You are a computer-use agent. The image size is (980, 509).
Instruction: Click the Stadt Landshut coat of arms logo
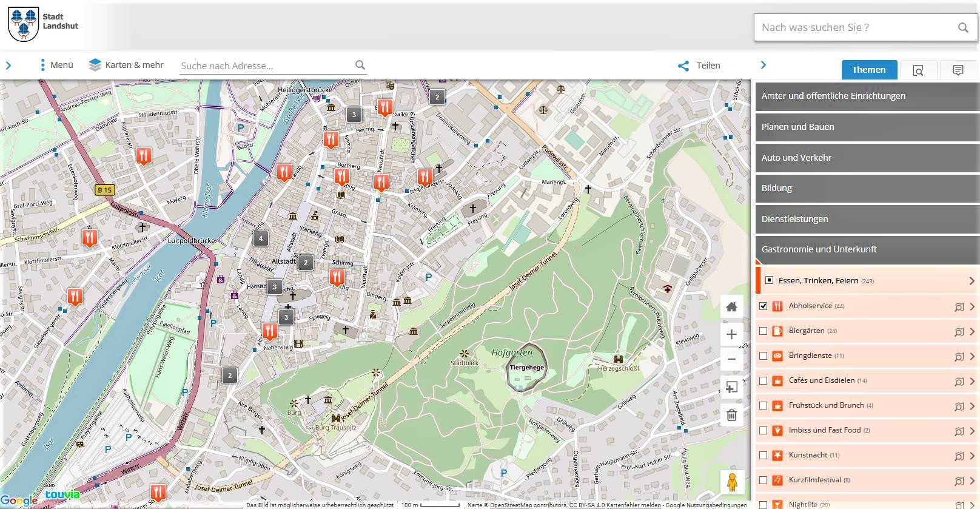[x=24, y=24]
